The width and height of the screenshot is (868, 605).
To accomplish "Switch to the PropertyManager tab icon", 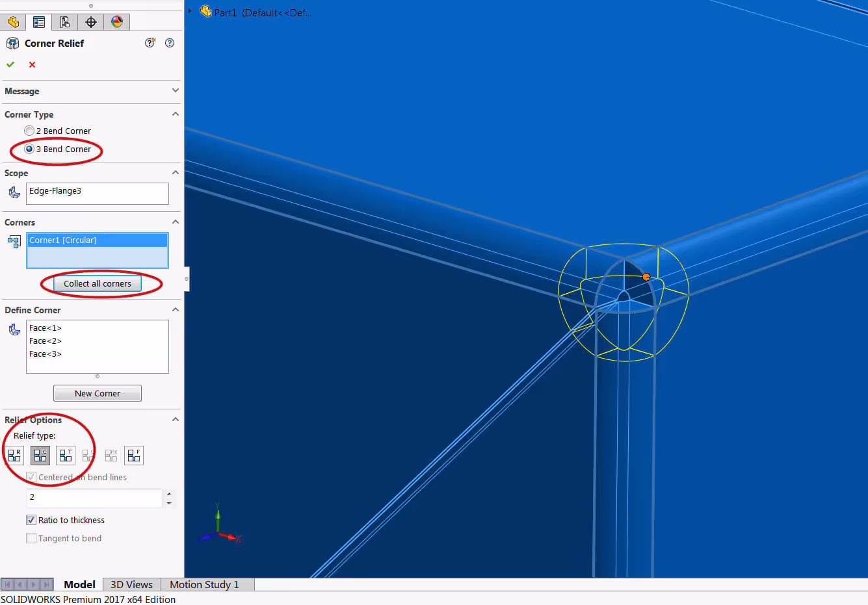I will (x=39, y=22).
